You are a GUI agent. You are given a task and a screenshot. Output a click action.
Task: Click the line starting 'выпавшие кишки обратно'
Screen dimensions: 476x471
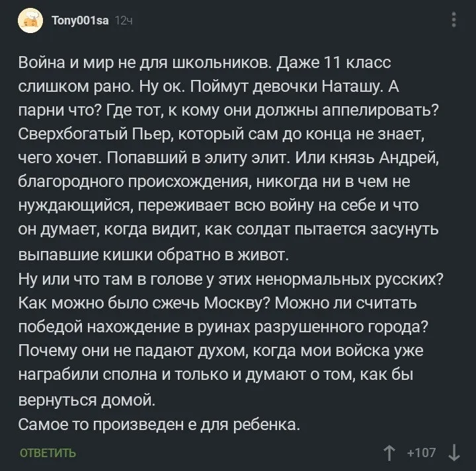(153, 255)
